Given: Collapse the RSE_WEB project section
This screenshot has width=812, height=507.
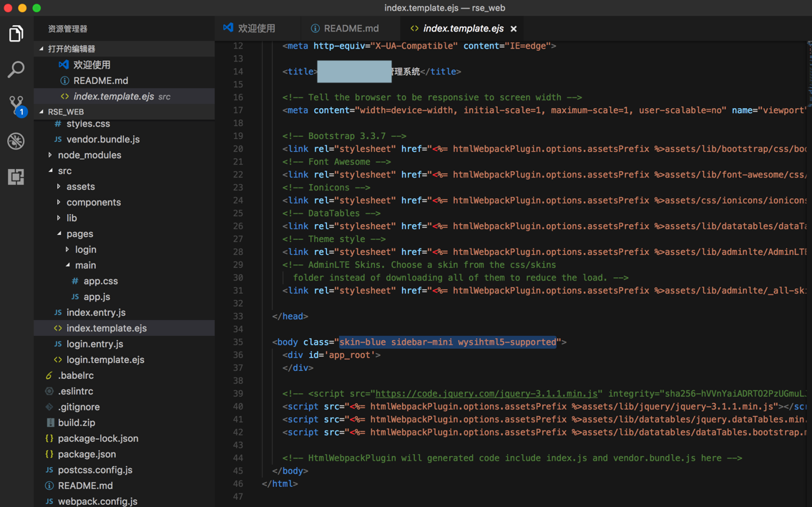Looking at the screenshot, I should click(x=65, y=112).
